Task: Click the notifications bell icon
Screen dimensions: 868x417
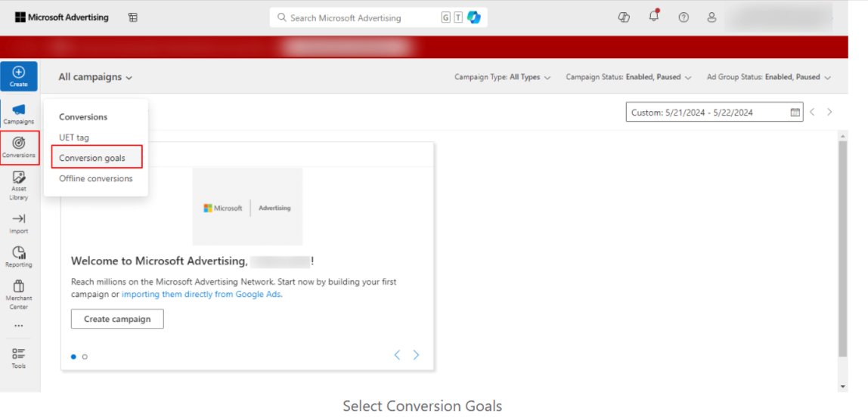Action: [x=654, y=17]
